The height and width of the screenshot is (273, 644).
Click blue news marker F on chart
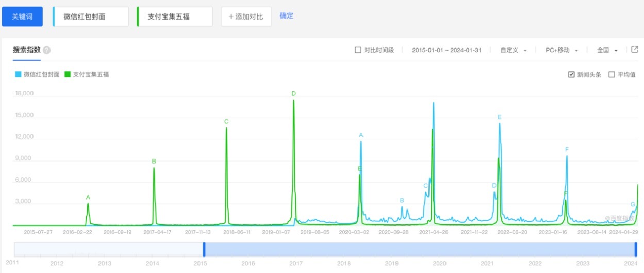567,150
